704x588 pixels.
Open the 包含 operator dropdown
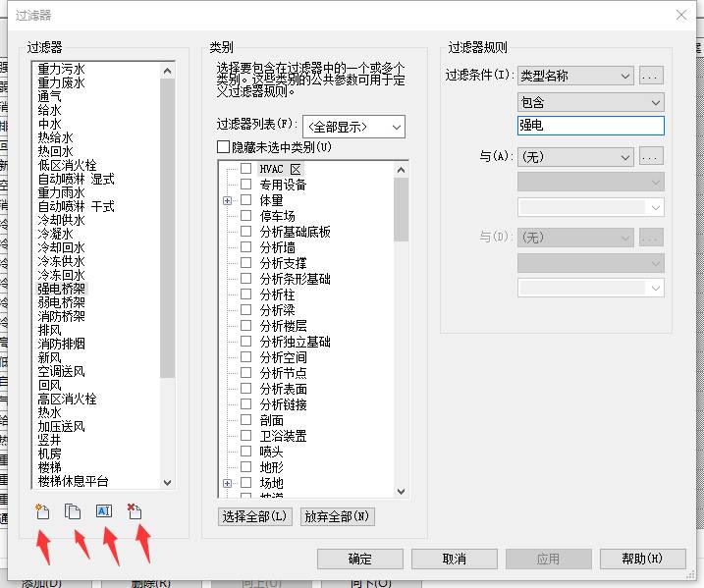point(590,102)
